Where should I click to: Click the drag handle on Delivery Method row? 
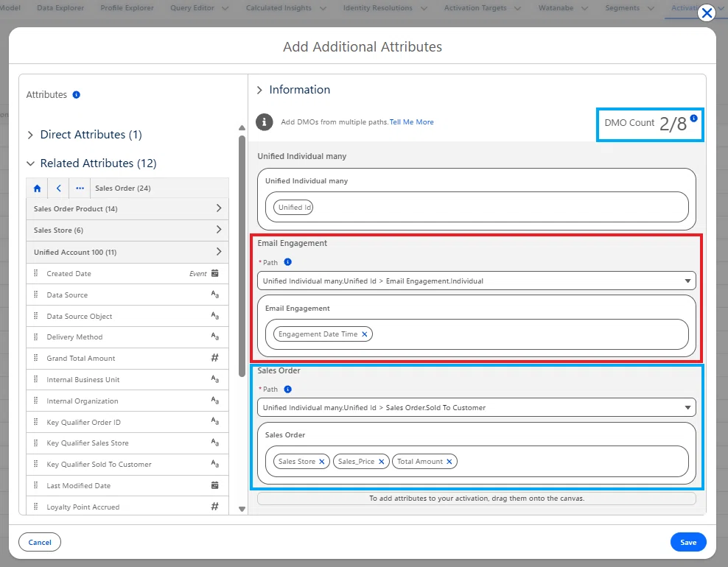(x=36, y=337)
